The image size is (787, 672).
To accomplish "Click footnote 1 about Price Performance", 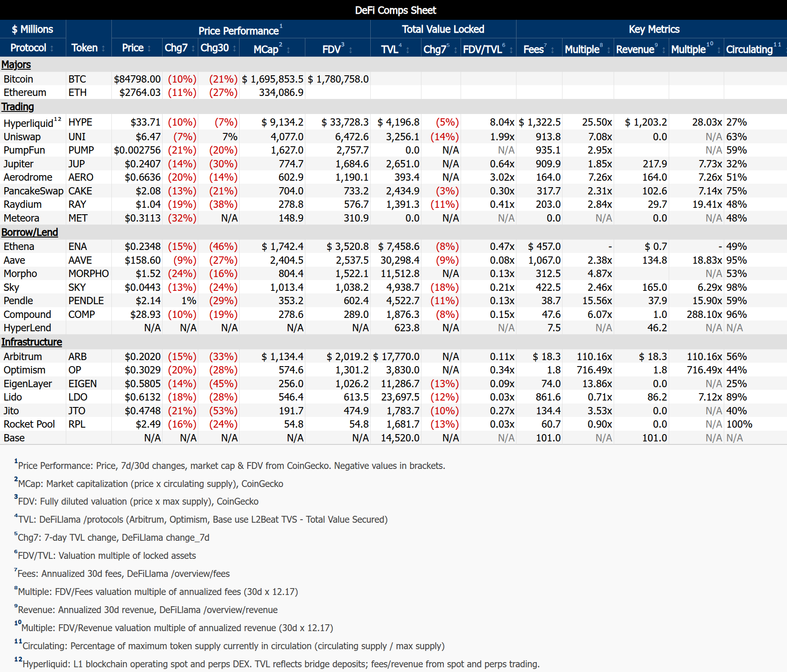I will [x=230, y=465].
